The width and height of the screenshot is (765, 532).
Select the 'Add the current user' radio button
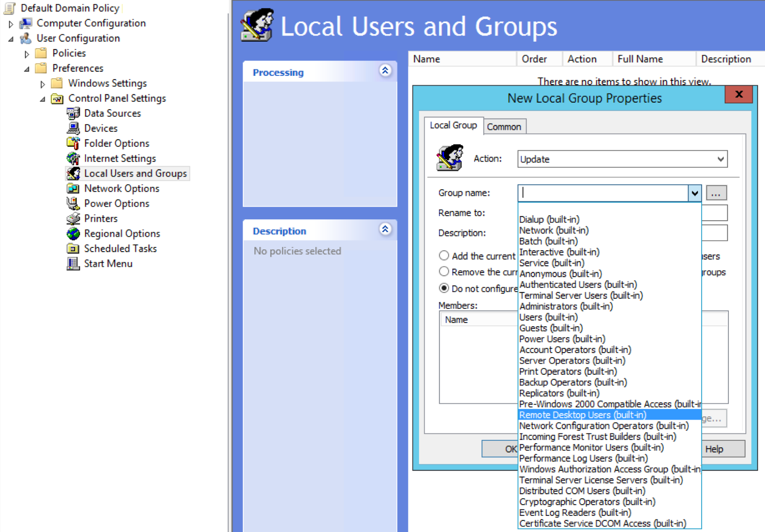coord(444,256)
